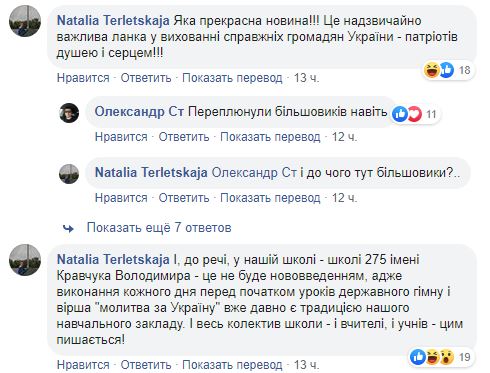This screenshot has width=490, height=373.
Task: Open Natalia's avatar on the school 275 comment
Action: pyautogui.click(x=25, y=260)
